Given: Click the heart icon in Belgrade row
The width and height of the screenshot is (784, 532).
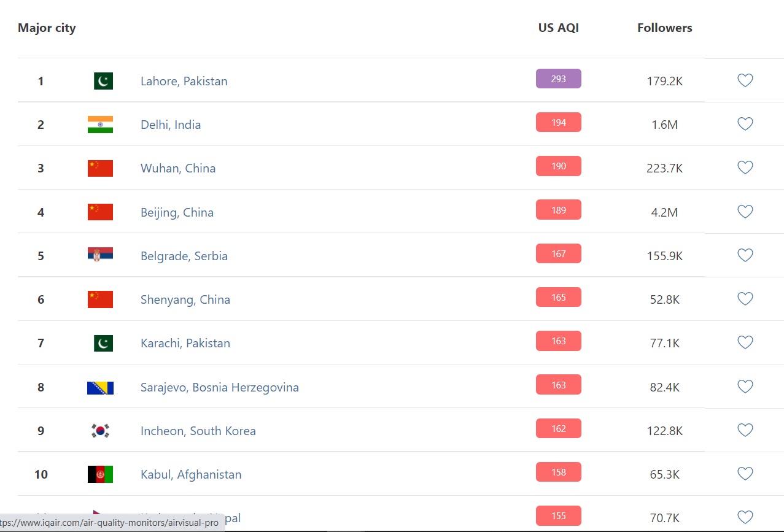Looking at the screenshot, I should (745, 255).
